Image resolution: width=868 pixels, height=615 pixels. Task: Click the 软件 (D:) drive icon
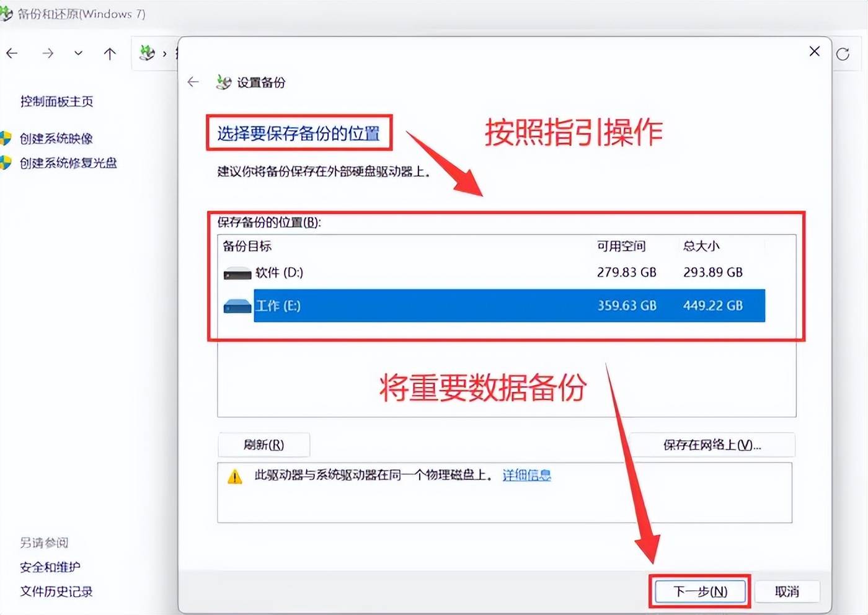tap(237, 273)
